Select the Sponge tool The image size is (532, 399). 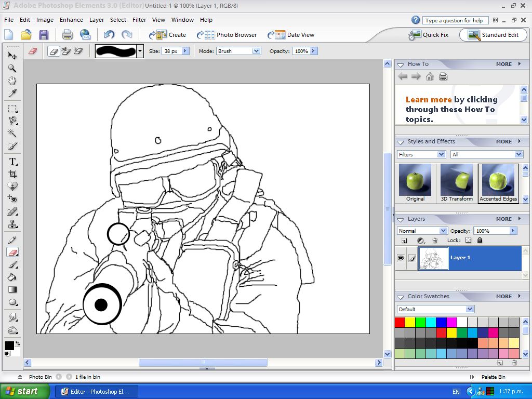12,330
